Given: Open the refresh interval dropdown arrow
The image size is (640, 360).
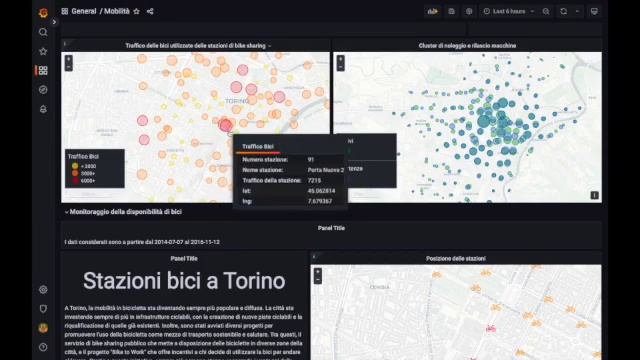Looking at the screenshot, I should click(x=577, y=11).
